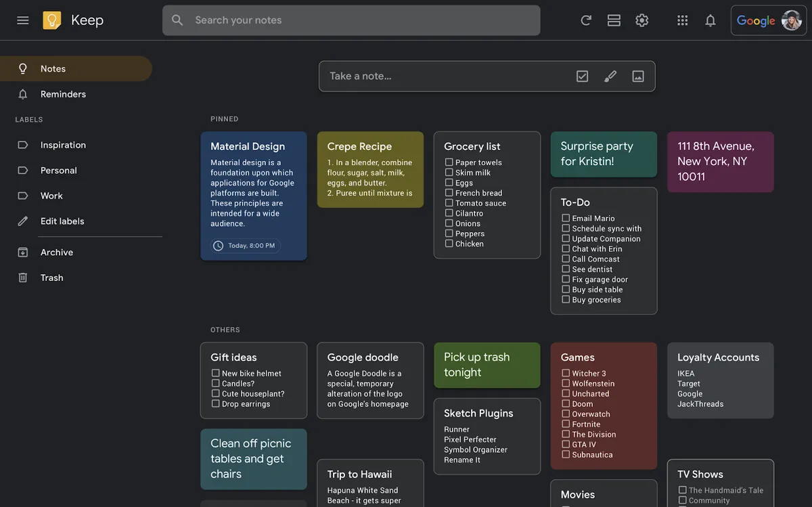Viewport: 812px width, 507px height.
Task: Refresh notes with the reload icon
Action: 586,20
